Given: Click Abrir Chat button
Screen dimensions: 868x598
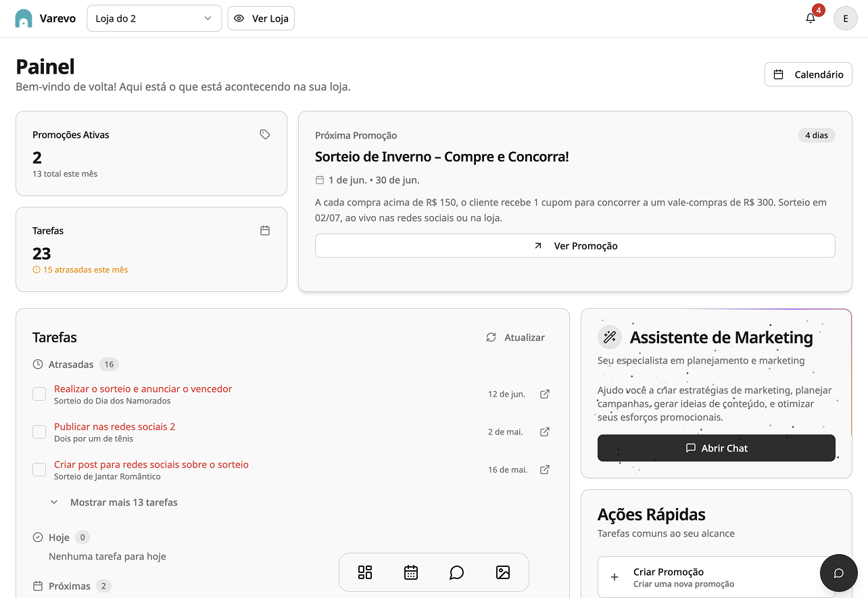Looking at the screenshot, I should 717,448.
